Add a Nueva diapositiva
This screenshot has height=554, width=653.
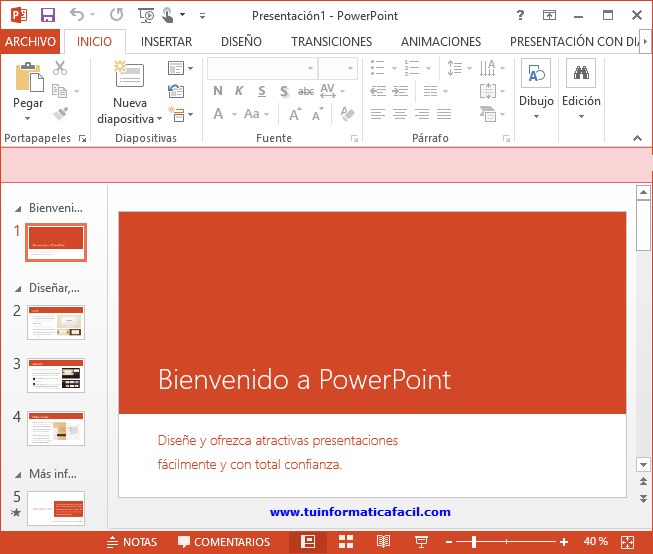click(x=130, y=92)
